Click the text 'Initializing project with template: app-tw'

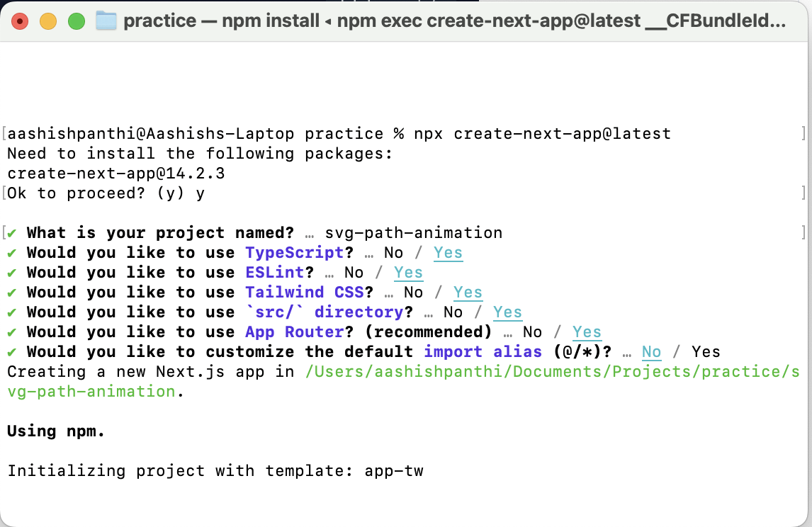click(215, 471)
